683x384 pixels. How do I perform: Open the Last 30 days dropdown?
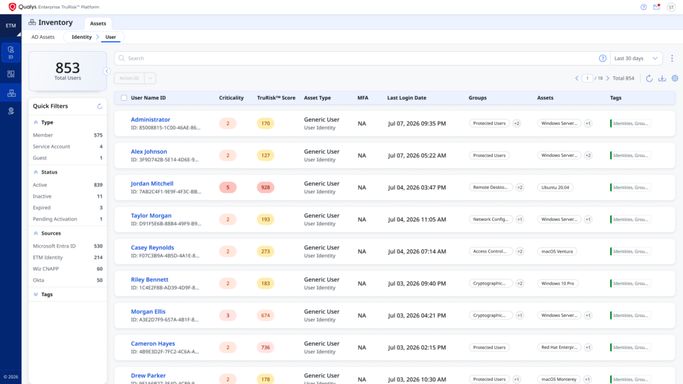point(636,58)
